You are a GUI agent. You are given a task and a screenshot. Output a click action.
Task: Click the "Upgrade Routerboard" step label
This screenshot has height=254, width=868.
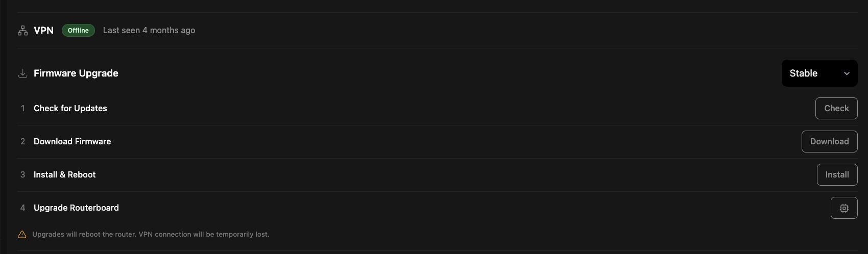coord(76,208)
